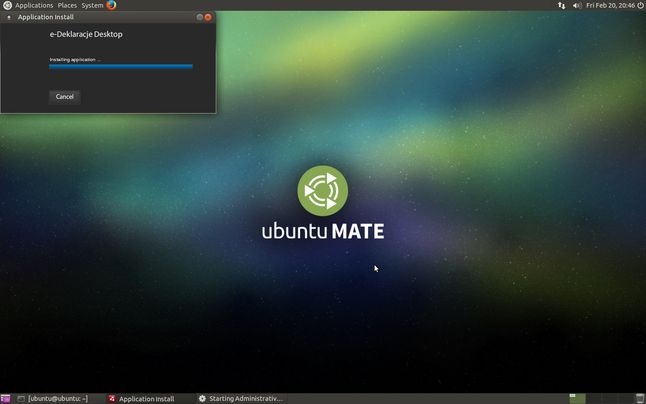
Task: Click the Application Install title bar icon
Action: [x=9, y=17]
